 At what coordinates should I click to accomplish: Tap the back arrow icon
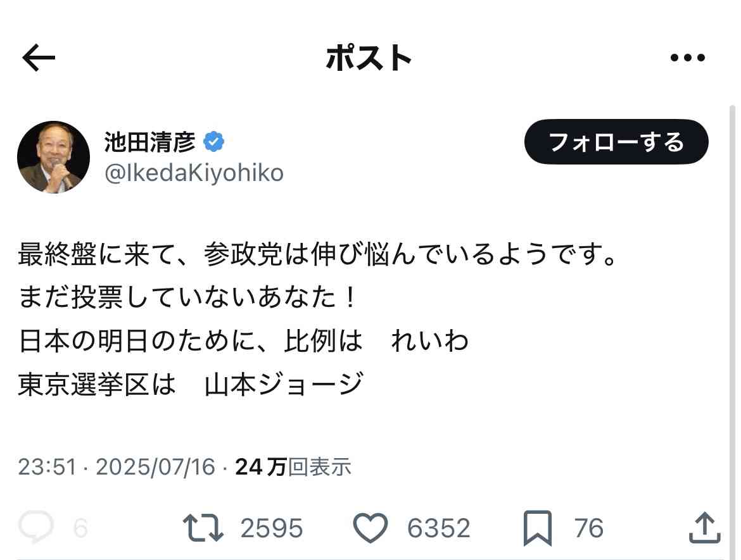point(39,58)
